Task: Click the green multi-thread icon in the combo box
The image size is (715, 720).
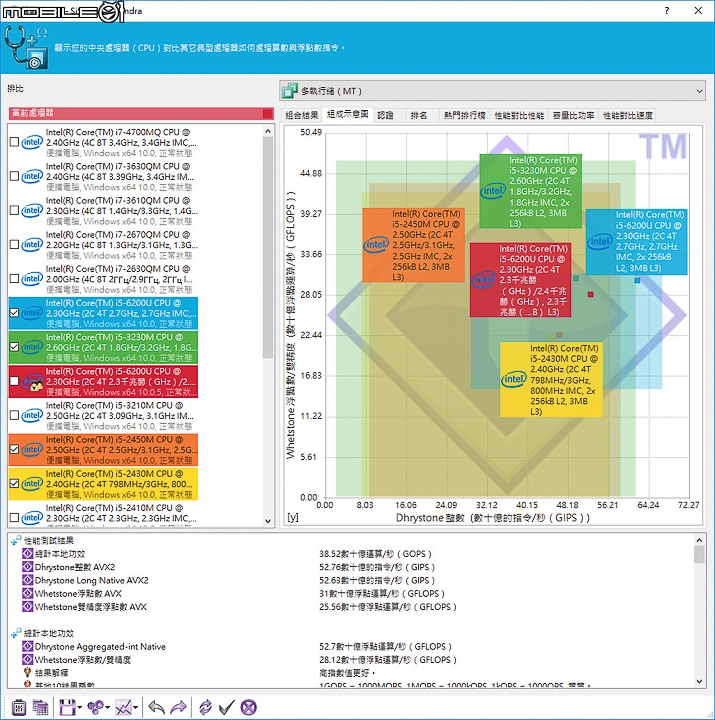Action: click(x=290, y=91)
